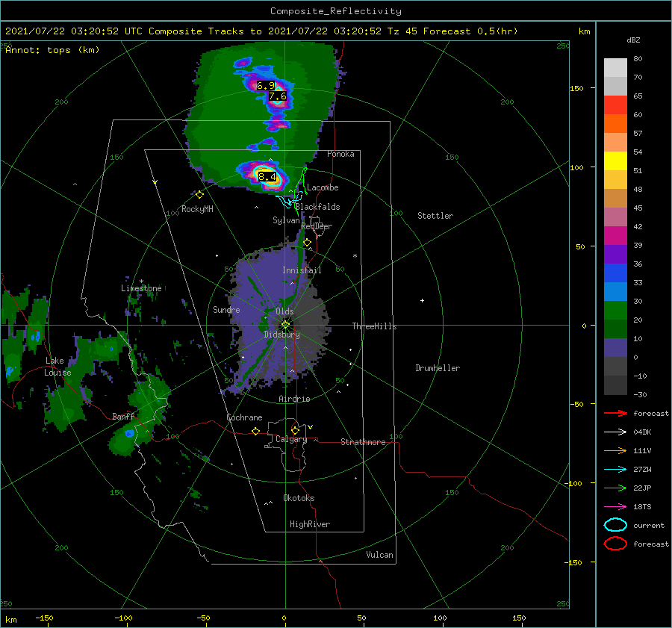Select the 8.4 km storm top label
Image resolution: width=672 pixels, height=628 pixels.
(267, 177)
